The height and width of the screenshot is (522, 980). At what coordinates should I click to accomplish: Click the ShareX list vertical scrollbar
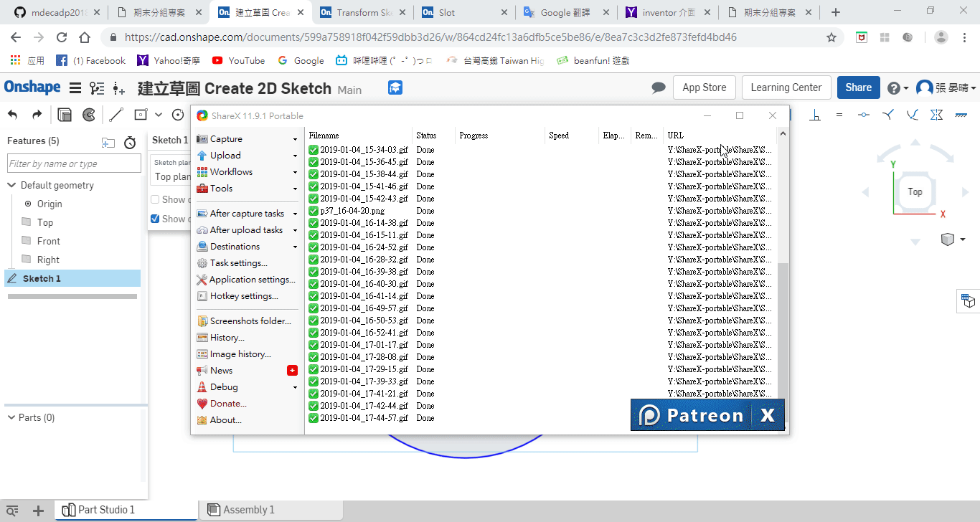tap(783, 330)
